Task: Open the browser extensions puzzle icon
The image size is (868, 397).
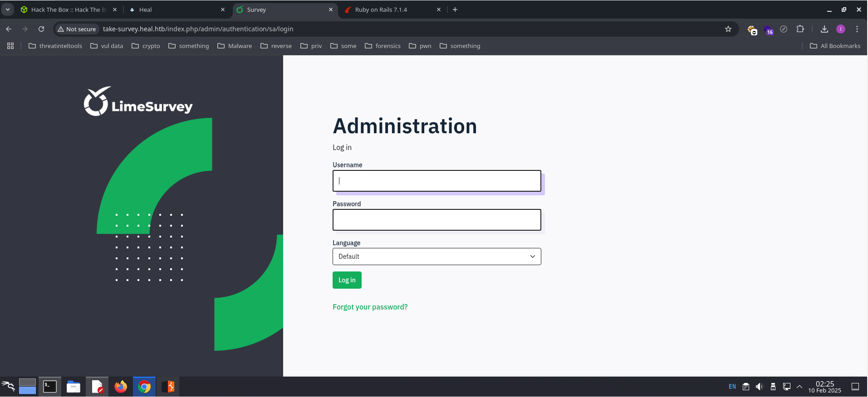Action: click(x=800, y=29)
